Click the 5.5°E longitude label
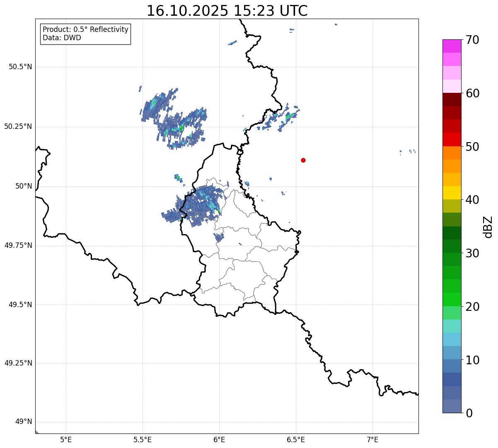 [x=143, y=439]
